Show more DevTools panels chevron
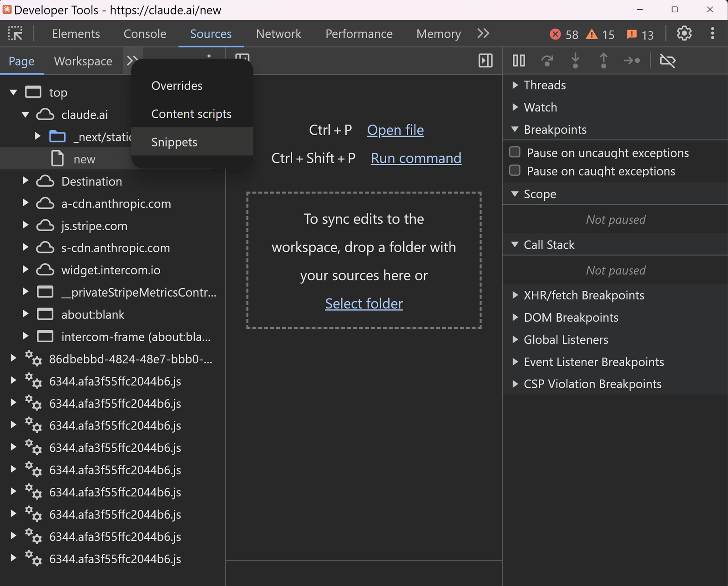This screenshot has width=728, height=586. coord(483,34)
